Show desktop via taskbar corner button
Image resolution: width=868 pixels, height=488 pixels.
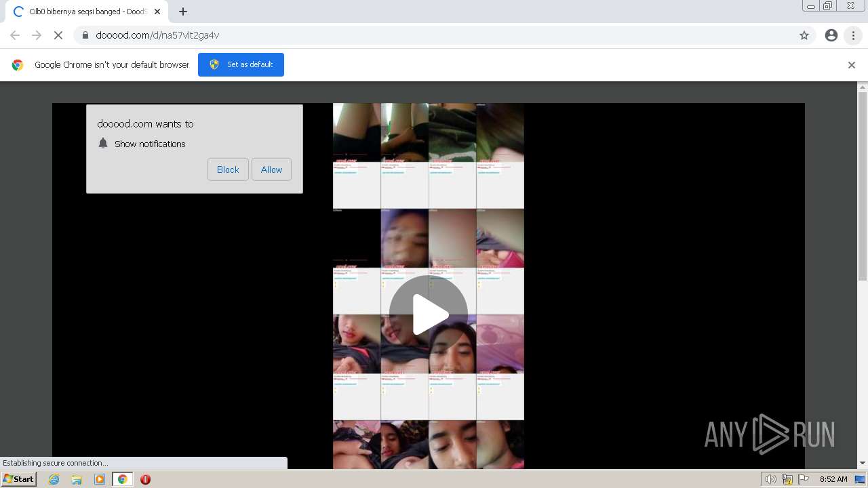click(x=860, y=479)
